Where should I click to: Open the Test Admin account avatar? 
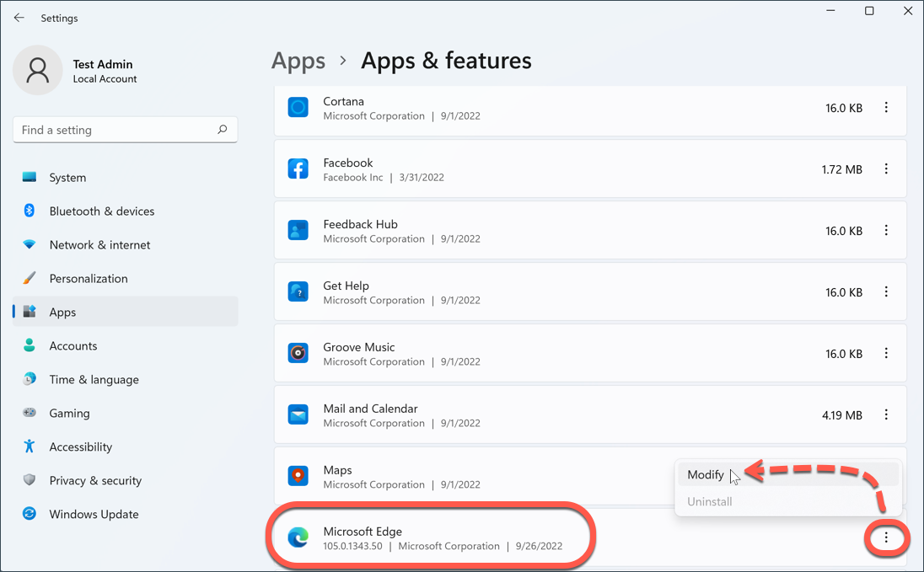pyautogui.click(x=38, y=70)
